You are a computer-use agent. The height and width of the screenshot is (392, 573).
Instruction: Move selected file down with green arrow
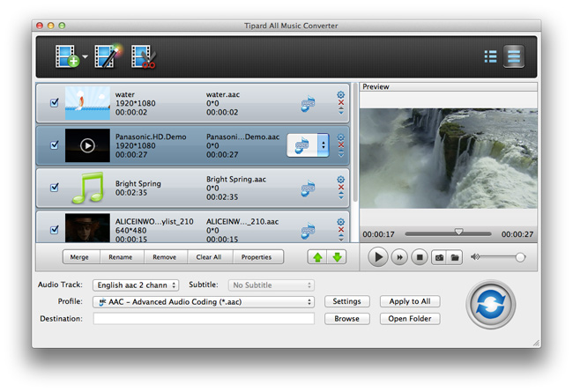click(336, 257)
